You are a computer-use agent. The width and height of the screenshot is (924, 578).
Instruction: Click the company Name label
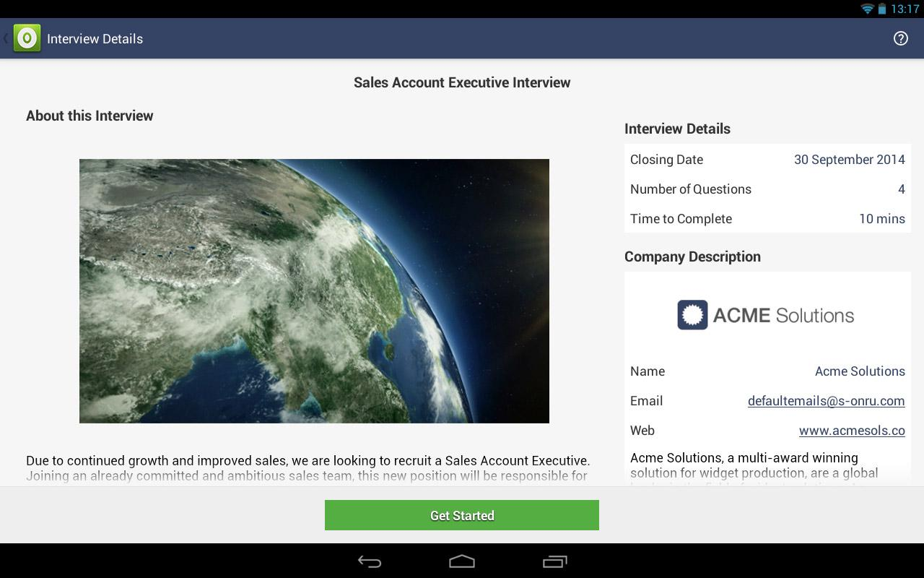pos(648,371)
